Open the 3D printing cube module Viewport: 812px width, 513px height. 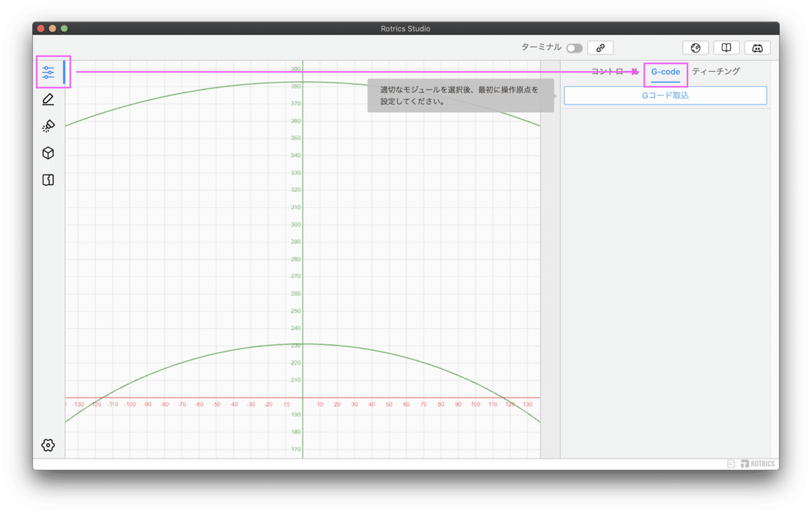point(48,154)
